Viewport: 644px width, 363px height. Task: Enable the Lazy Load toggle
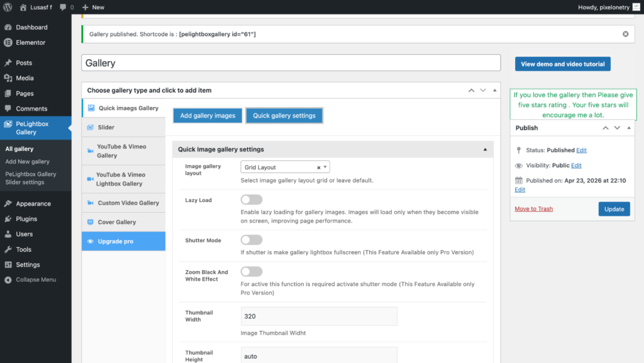click(251, 200)
